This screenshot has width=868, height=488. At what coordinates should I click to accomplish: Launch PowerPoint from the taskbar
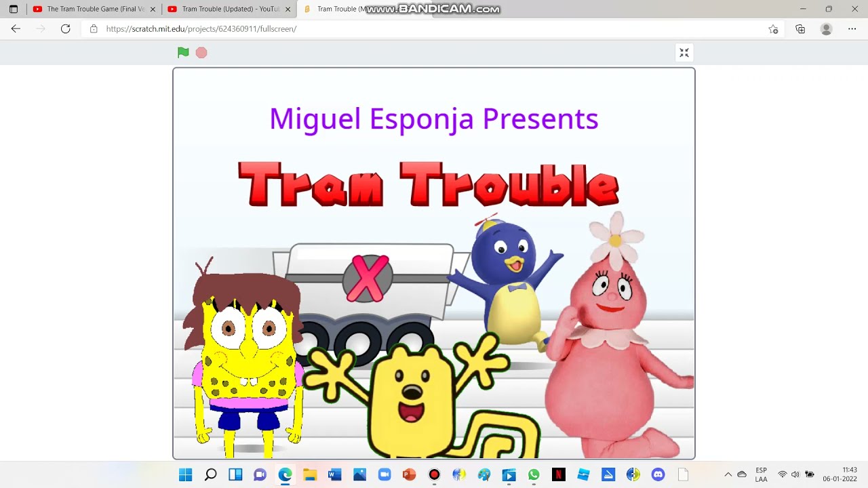pos(409,474)
